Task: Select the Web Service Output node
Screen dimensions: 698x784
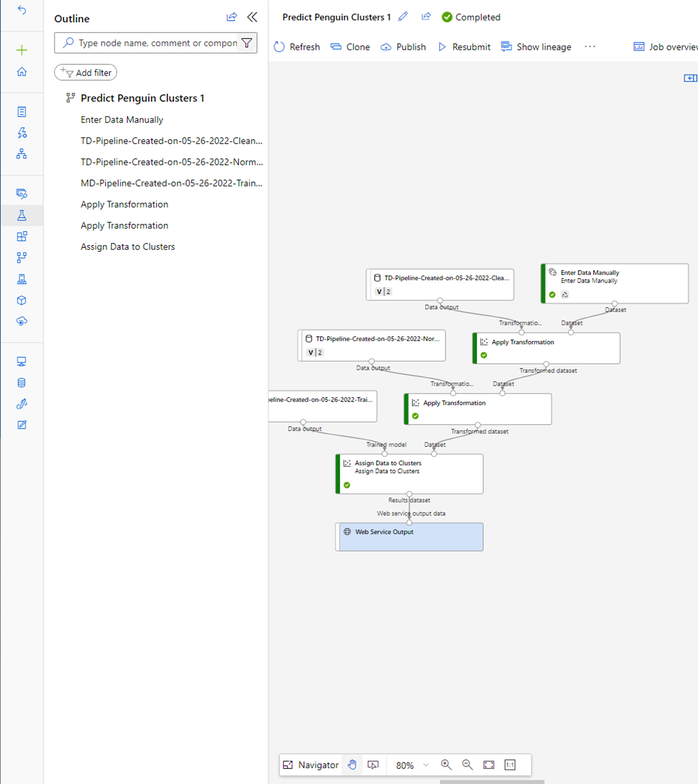Action: click(410, 537)
